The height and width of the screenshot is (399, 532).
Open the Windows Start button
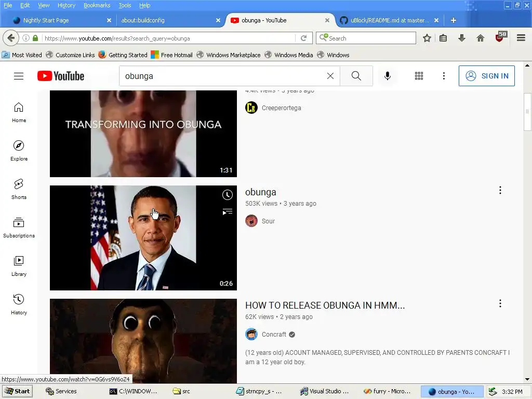coord(17,391)
